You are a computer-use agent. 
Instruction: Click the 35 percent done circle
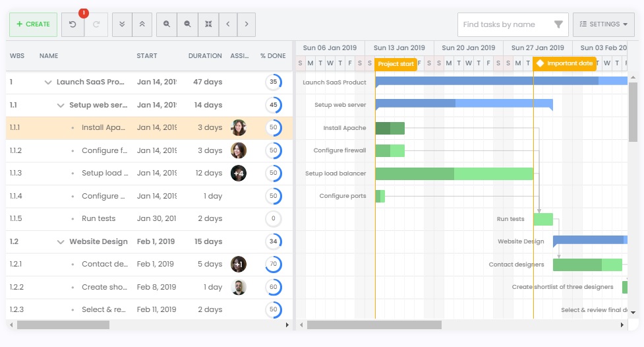274,82
